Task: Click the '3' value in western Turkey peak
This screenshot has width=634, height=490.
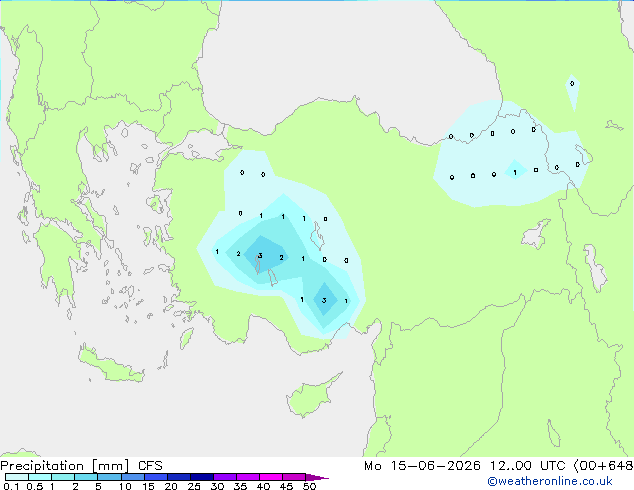Action: point(260,256)
